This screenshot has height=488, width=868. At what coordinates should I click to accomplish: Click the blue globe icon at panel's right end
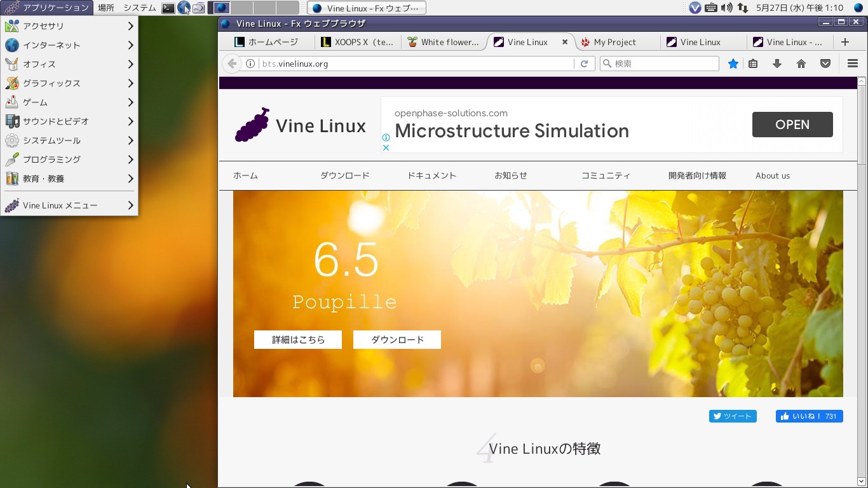858,8
